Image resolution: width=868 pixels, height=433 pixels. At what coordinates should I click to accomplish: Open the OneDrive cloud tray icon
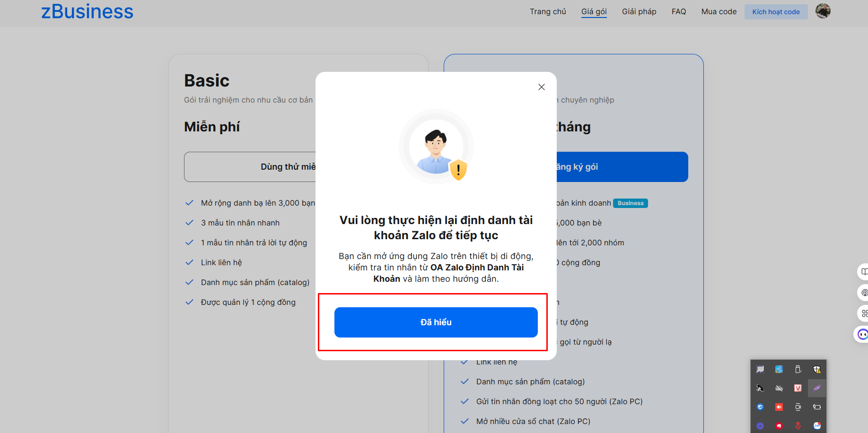click(x=779, y=388)
